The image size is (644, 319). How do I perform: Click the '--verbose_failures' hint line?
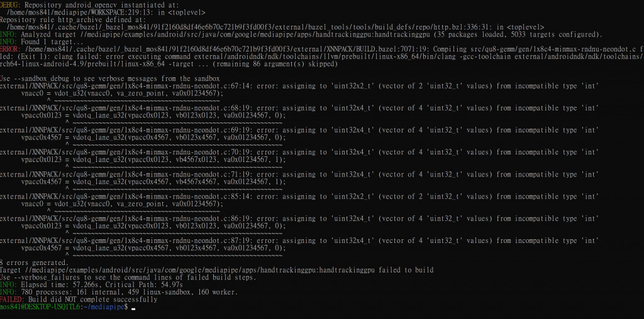click(128, 278)
